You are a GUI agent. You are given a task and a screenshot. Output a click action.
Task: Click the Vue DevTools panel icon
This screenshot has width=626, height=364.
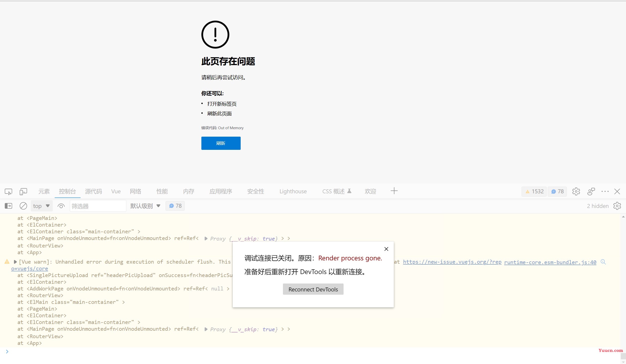pyautogui.click(x=115, y=191)
